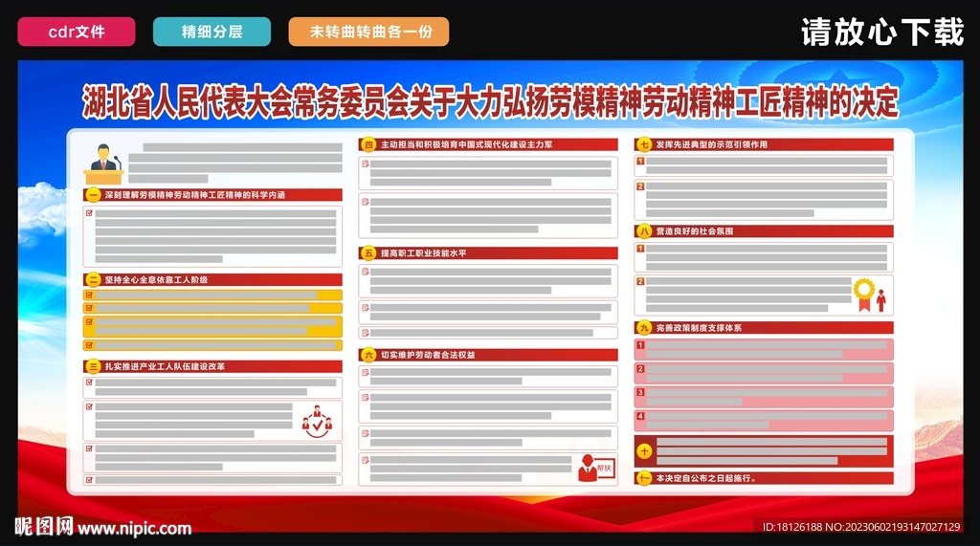Click the orange 未转曲转曲各一份 tag
Image resolution: width=980 pixels, height=546 pixels.
(x=368, y=32)
